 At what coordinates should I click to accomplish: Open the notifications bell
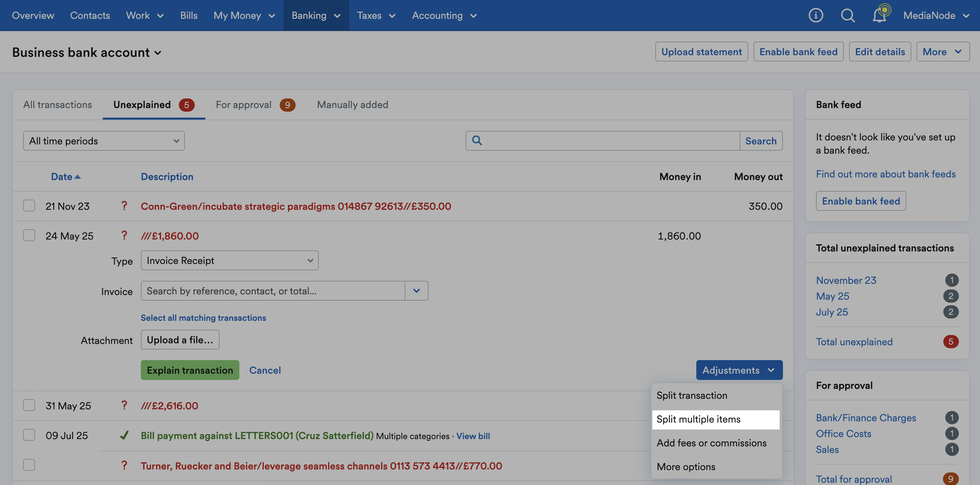[880, 15]
